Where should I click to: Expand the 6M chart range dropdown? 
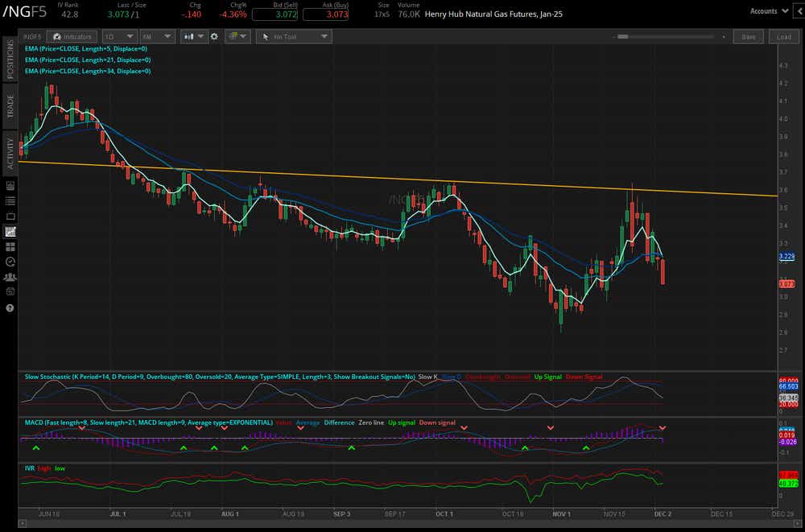(156, 36)
